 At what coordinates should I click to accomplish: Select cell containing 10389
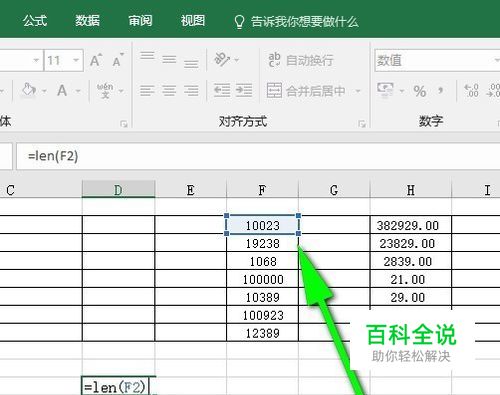tap(262, 297)
